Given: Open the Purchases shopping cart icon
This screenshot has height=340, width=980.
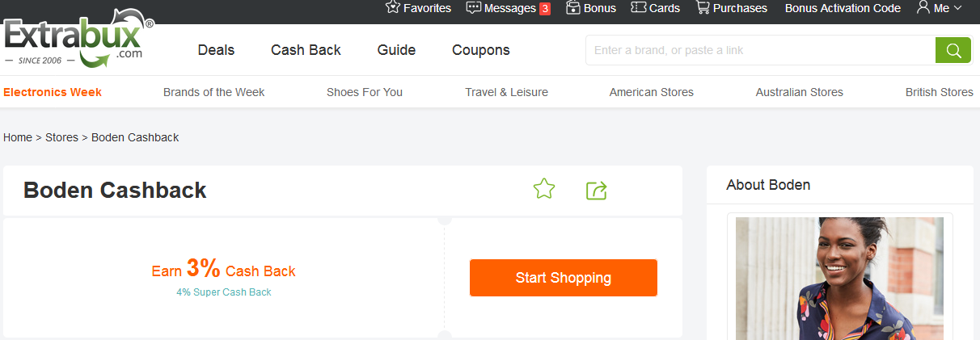Looking at the screenshot, I should (703, 8).
